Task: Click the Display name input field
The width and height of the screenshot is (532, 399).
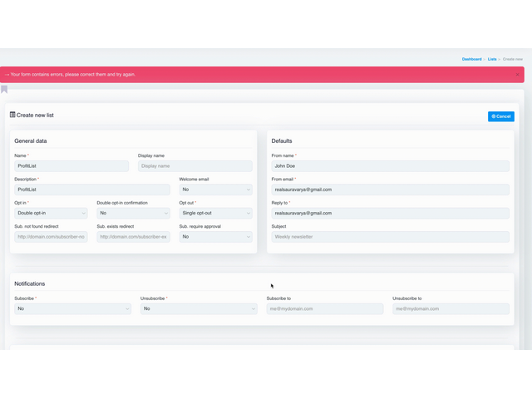Action: tap(195, 166)
